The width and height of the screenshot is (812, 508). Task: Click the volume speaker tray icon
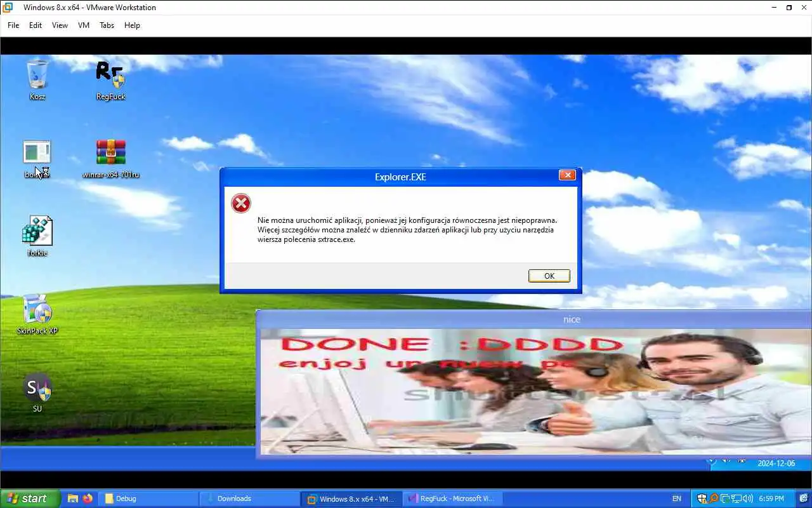coord(747,498)
